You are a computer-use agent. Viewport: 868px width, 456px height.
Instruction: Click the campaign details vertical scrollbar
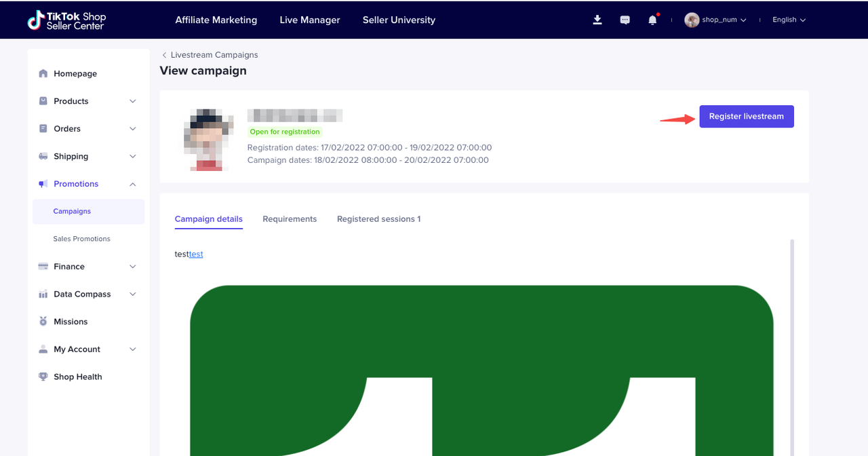point(791,339)
